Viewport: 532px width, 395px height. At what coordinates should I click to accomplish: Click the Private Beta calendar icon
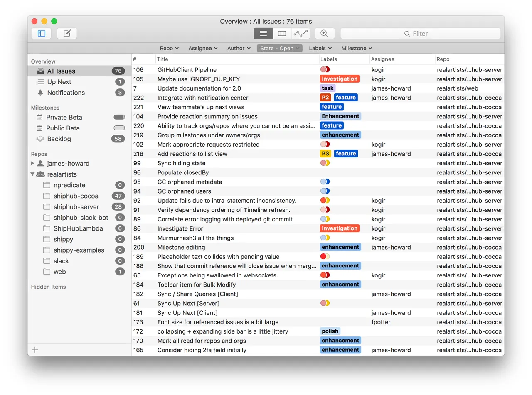click(x=40, y=117)
